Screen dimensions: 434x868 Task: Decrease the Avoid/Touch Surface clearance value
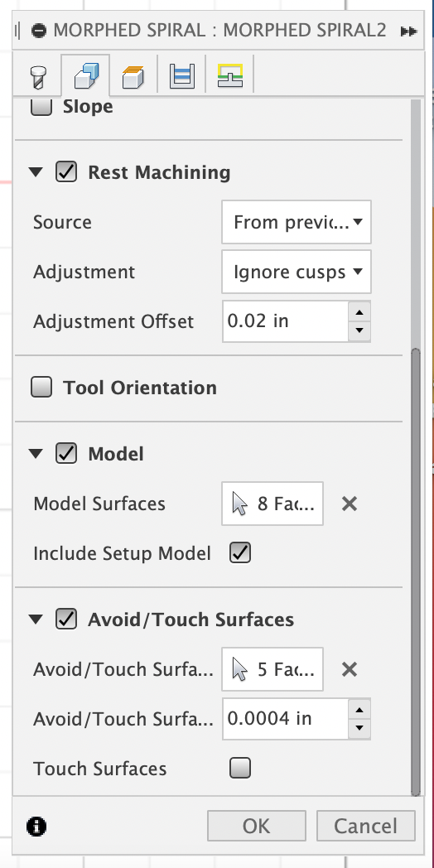[359, 729]
